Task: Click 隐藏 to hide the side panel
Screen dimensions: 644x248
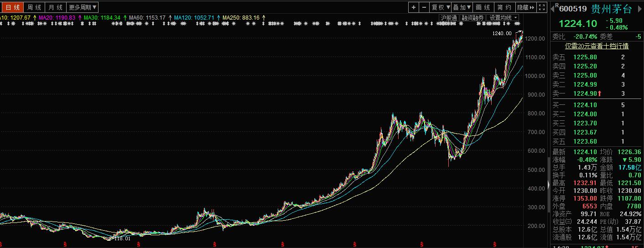Action: (525, 7)
